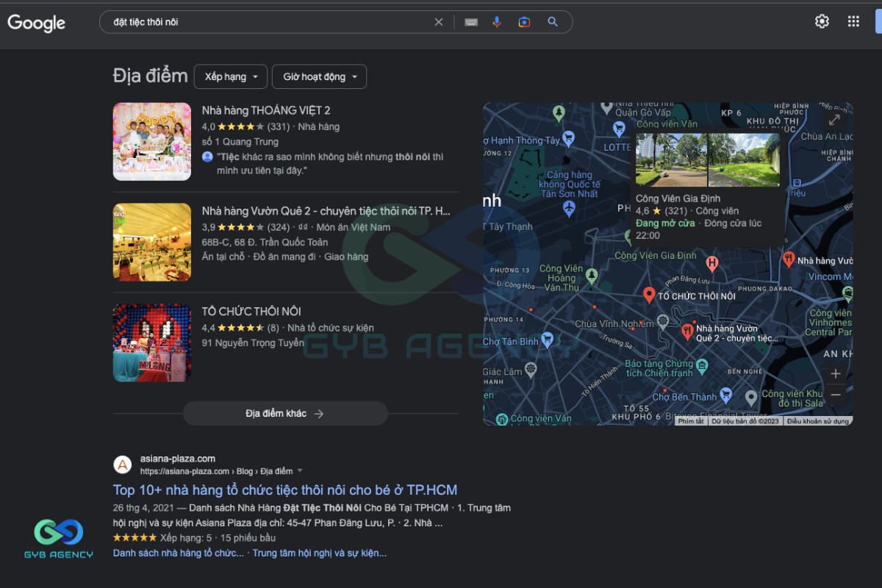Open TỔ CHỨC THÔI NÔI listing
The image size is (882, 588).
(251, 312)
